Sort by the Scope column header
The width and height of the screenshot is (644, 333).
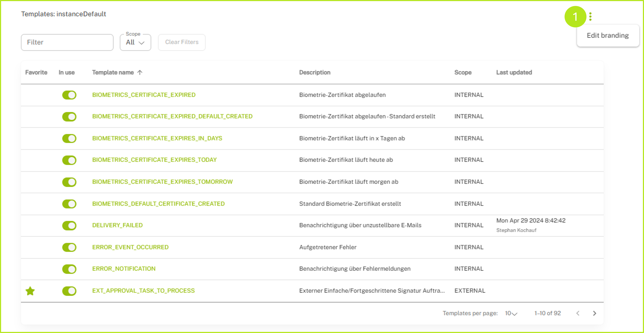(x=462, y=73)
